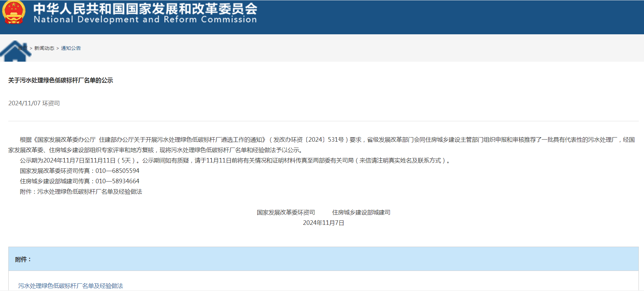Open the 污水处理绿色低碳标杆厂名单及经验做法 attachment link
Image resolution: width=644 pixels, height=291 pixels.
[71, 286]
